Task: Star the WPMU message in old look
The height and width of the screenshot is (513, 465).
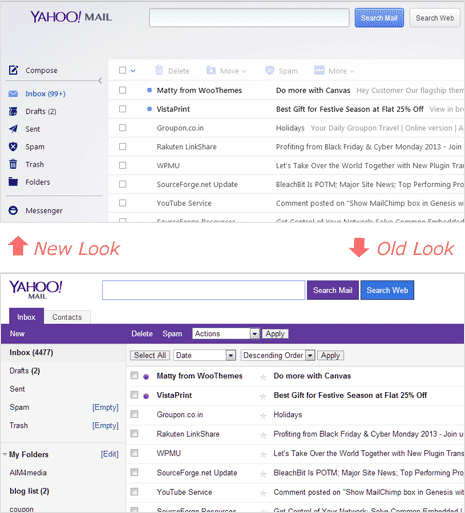Action: [263, 455]
